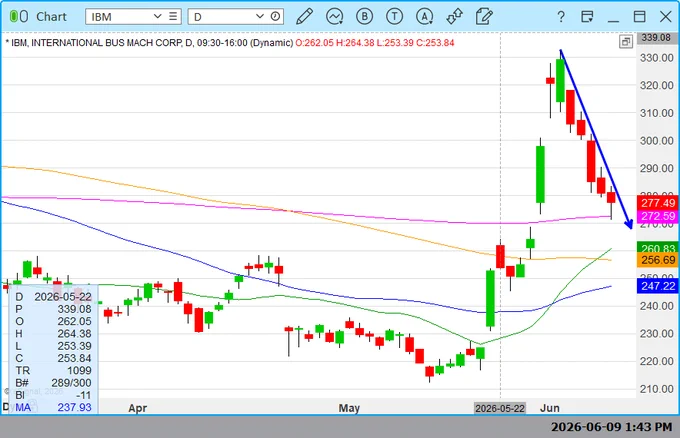680x438 pixels.
Task: Click the blue 247.22 MA label
Action: coord(658,286)
